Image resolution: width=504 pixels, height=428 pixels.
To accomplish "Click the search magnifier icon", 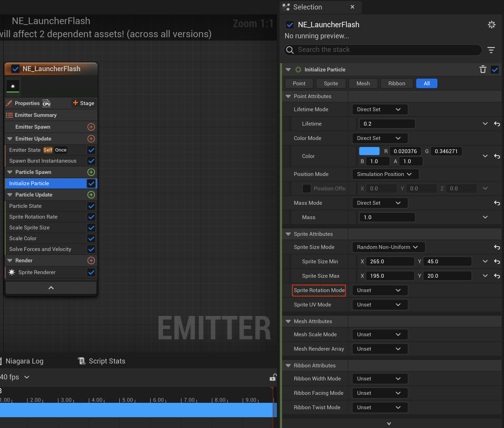I will pos(290,50).
